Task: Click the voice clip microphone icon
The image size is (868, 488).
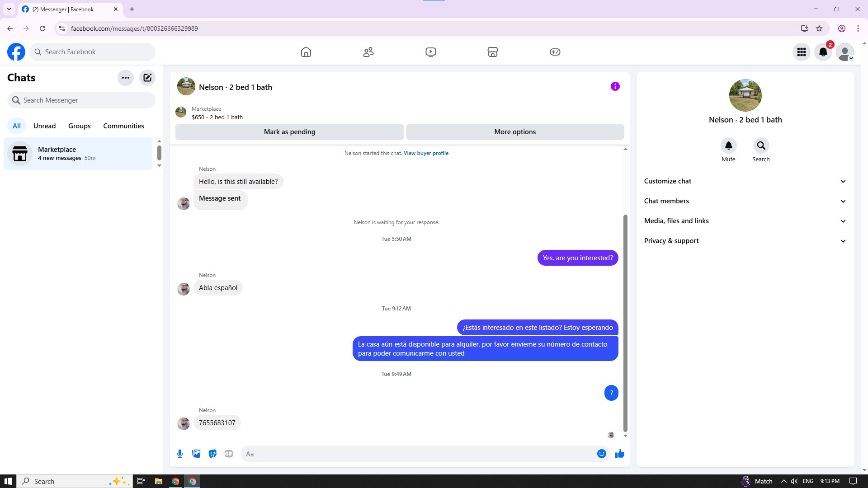Action: (180, 454)
